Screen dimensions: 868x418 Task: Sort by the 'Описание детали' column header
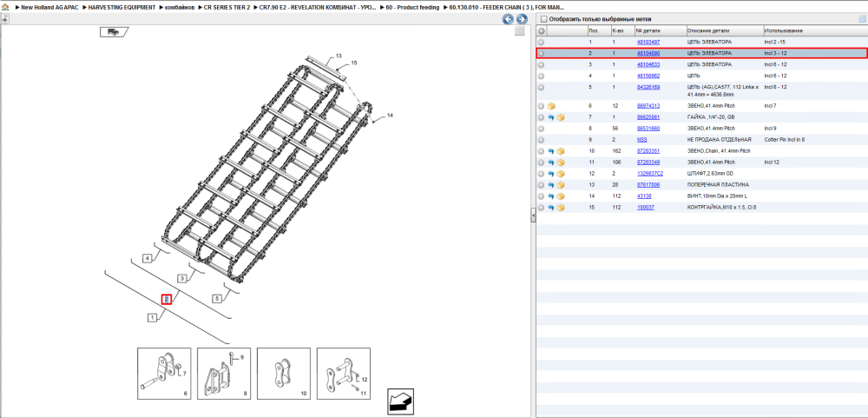point(724,31)
